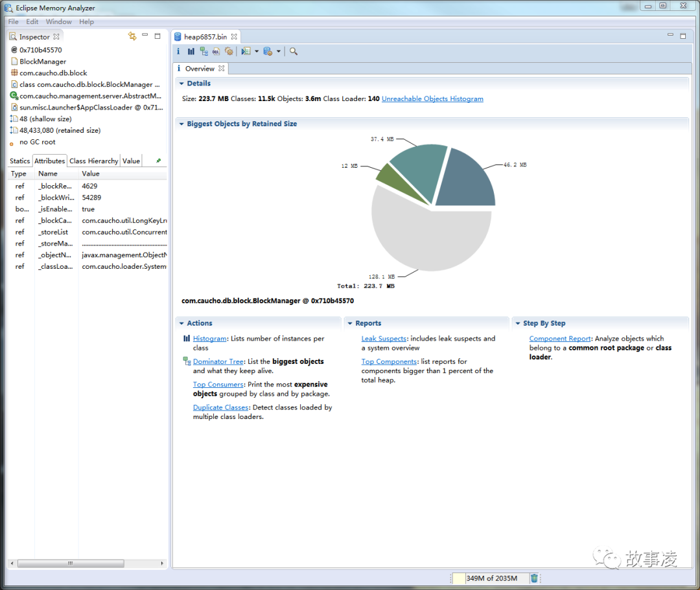Click the Eclipse Memory Analyzer title icon

(8, 8)
